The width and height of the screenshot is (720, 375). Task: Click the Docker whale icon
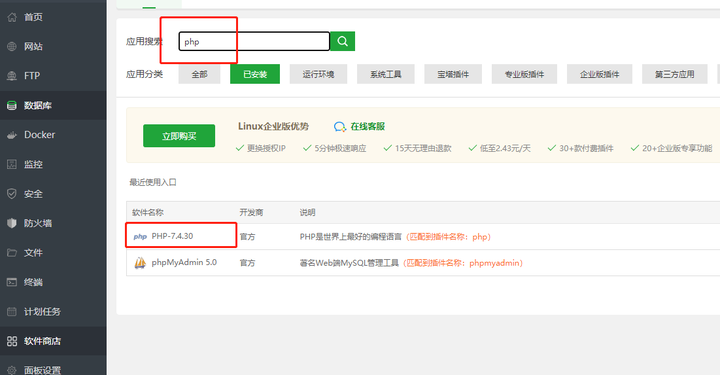[12, 135]
